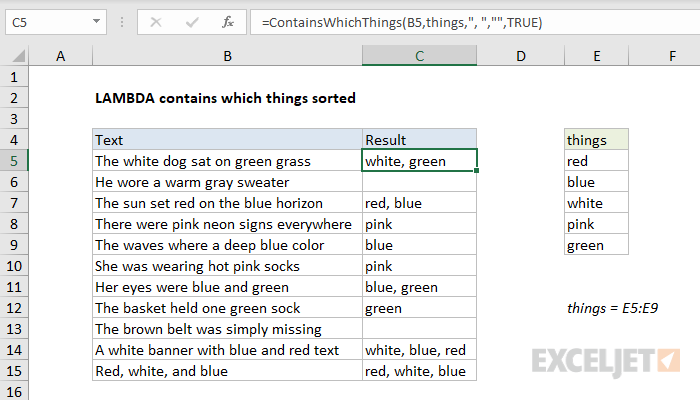The width and height of the screenshot is (700, 400).
Task: Select column D header
Action: pos(521,56)
